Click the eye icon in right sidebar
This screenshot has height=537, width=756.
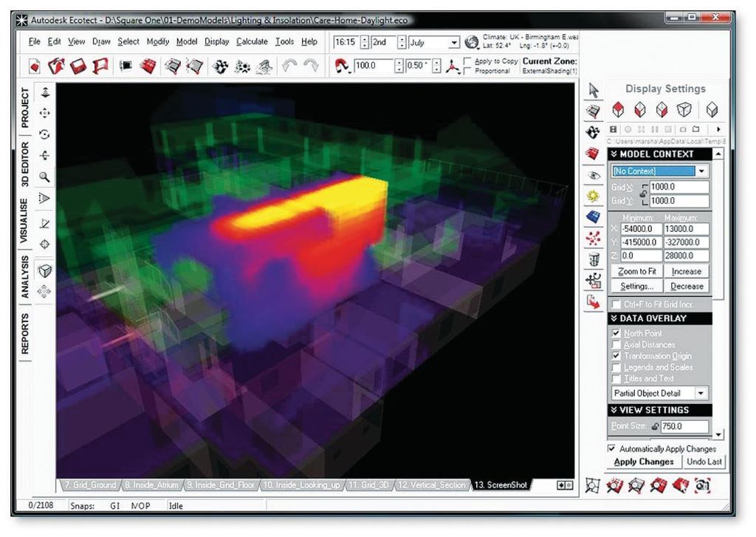(x=592, y=176)
